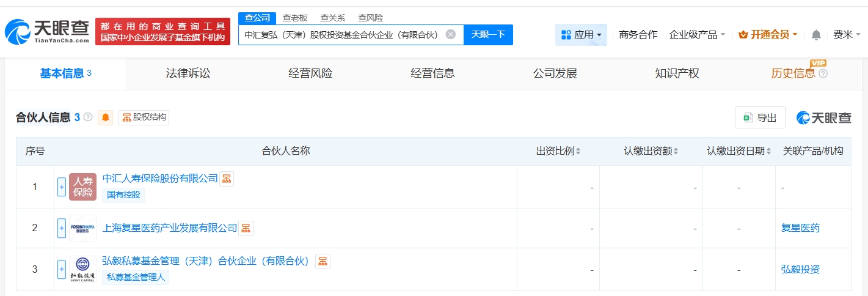Screen dimensions: 868x296
Task: Expand row 3 弘毅私募基金 details
Action: [x=62, y=269]
